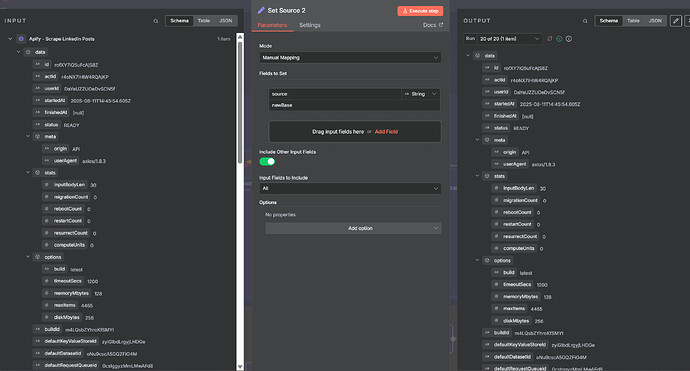Click the memoryMbytes field in INPUT panel
The width and height of the screenshot is (690, 371).
click(x=71, y=293)
